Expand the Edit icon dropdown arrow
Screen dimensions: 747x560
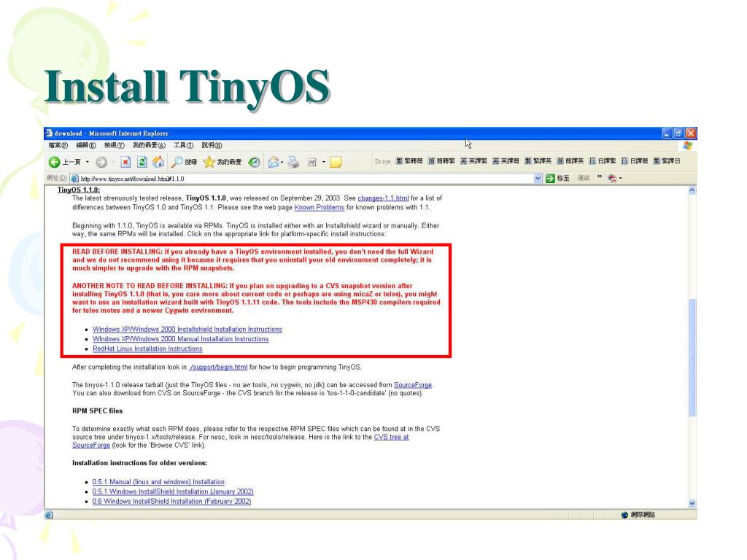click(323, 162)
